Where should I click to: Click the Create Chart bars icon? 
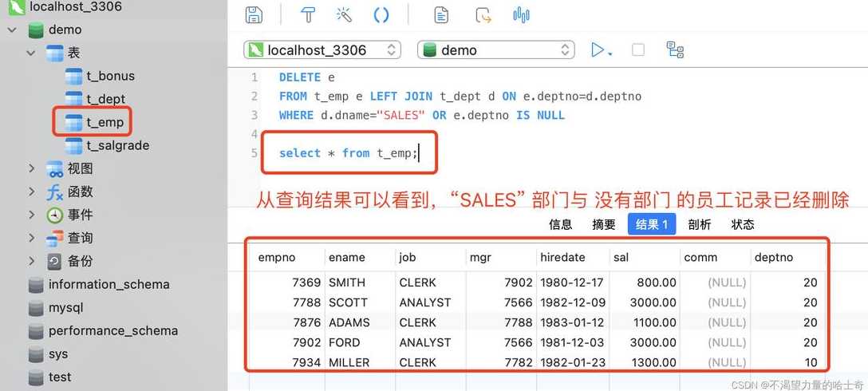coord(521,15)
